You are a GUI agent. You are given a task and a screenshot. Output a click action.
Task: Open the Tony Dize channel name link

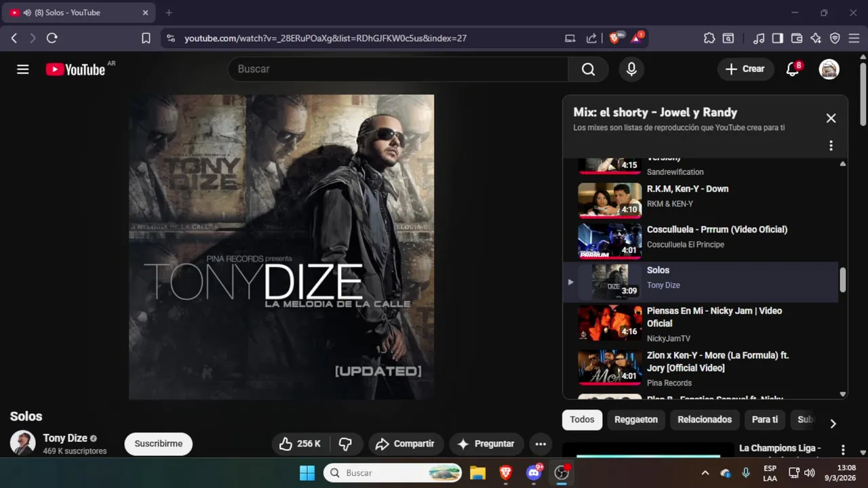(65, 438)
